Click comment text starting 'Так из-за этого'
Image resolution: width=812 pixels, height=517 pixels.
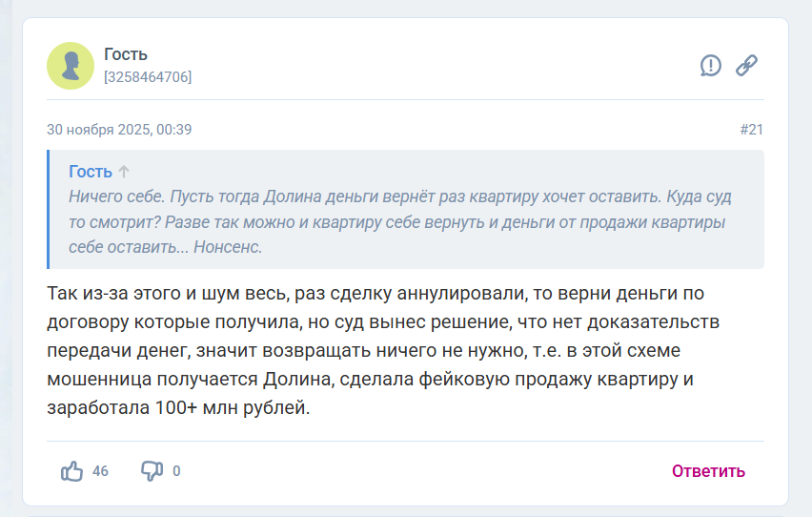(x=105, y=292)
